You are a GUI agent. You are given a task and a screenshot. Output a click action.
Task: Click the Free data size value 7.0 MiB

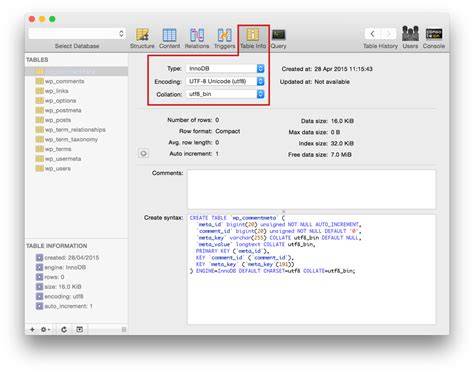[341, 155]
